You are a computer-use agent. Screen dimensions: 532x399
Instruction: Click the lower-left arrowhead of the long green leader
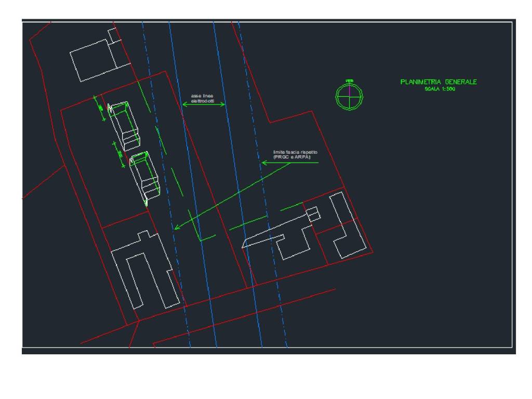click(x=177, y=227)
